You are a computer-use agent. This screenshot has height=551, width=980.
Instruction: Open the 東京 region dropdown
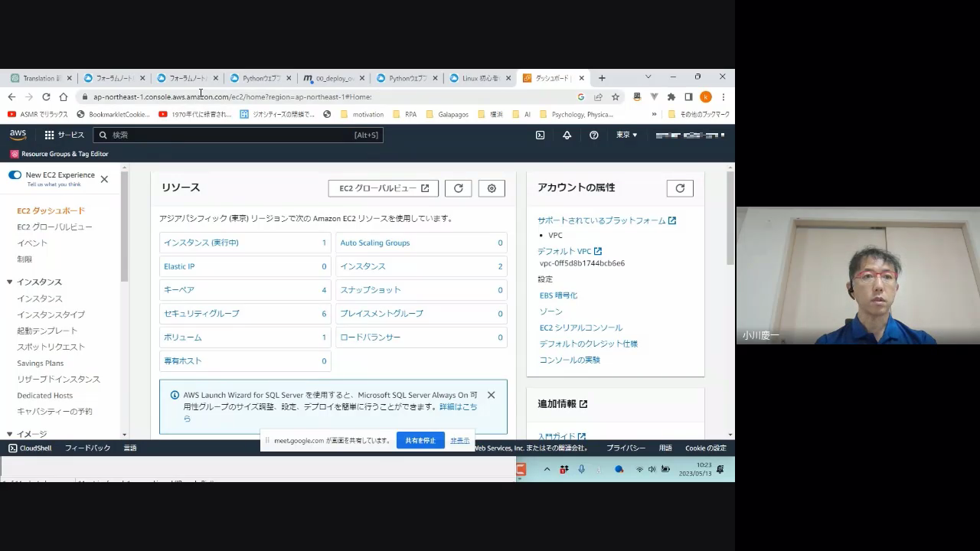pyautogui.click(x=626, y=135)
